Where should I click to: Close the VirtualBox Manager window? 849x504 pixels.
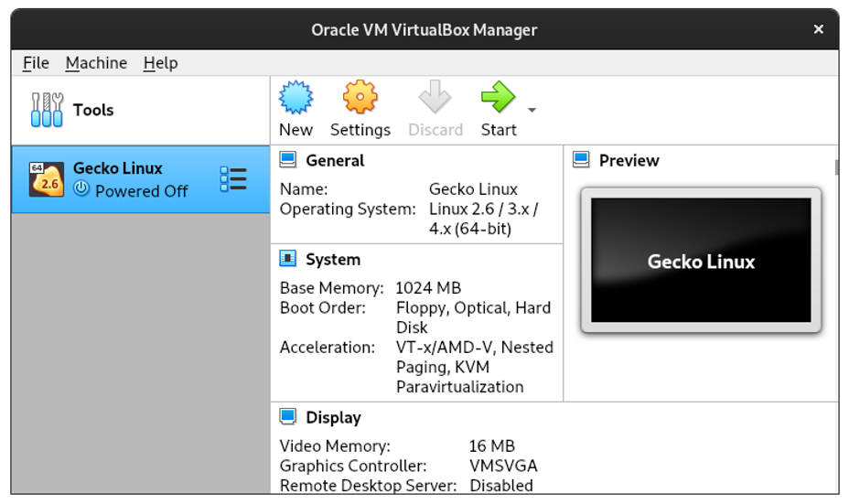click(x=819, y=29)
